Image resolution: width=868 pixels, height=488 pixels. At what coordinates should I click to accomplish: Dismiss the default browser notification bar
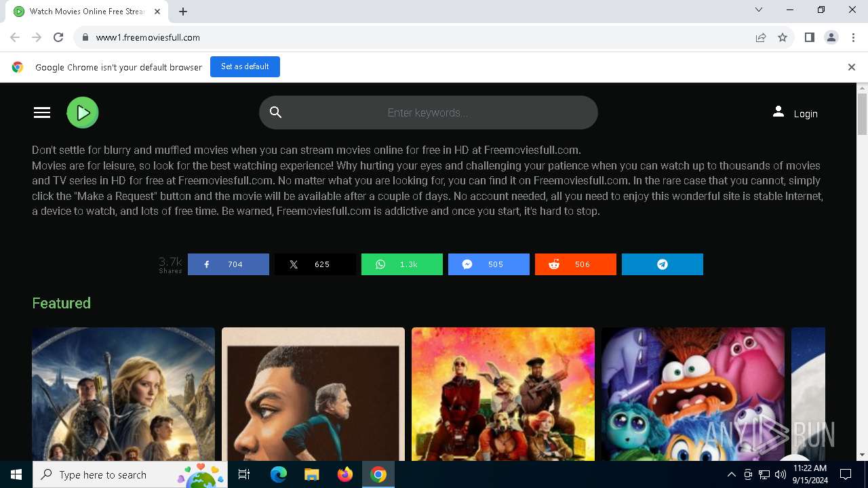pyautogui.click(x=851, y=67)
